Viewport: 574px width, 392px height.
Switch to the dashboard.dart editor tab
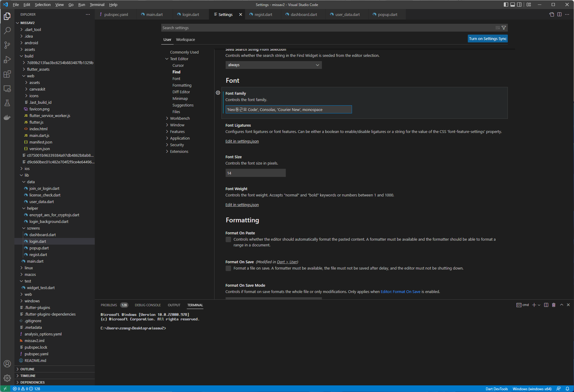pyautogui.click(x=304, y=14)
